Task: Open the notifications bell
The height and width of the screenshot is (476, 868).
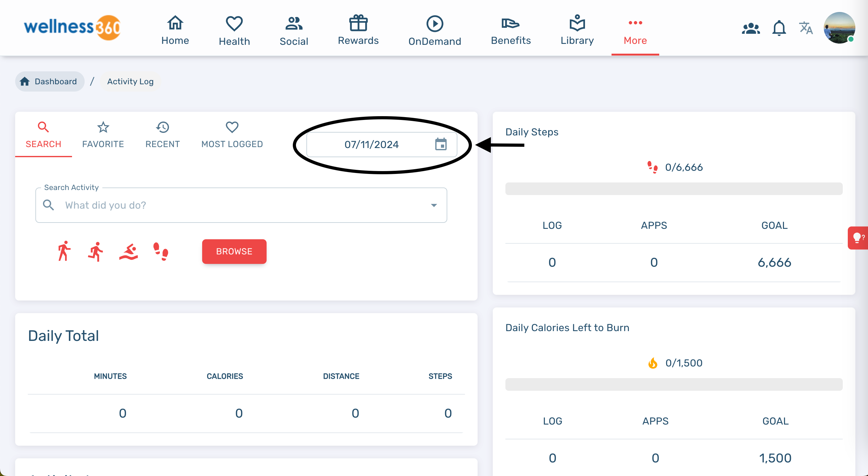Action: (779, 28)
